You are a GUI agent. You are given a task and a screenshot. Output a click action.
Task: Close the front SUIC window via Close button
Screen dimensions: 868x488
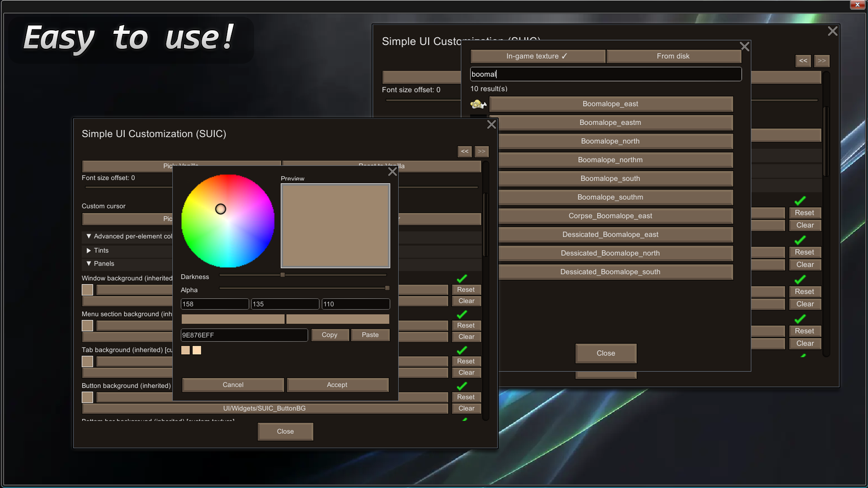(x=285, y=432)
